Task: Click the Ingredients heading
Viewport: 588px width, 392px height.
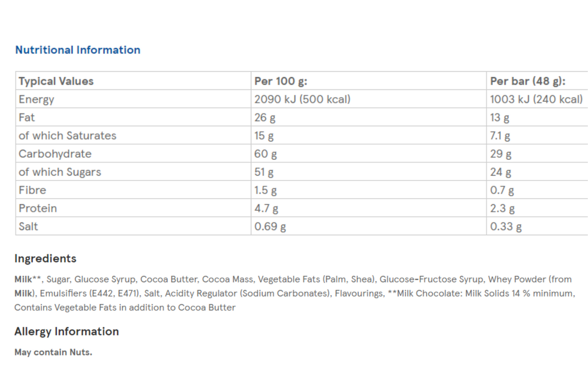Action: click(45, 259)
